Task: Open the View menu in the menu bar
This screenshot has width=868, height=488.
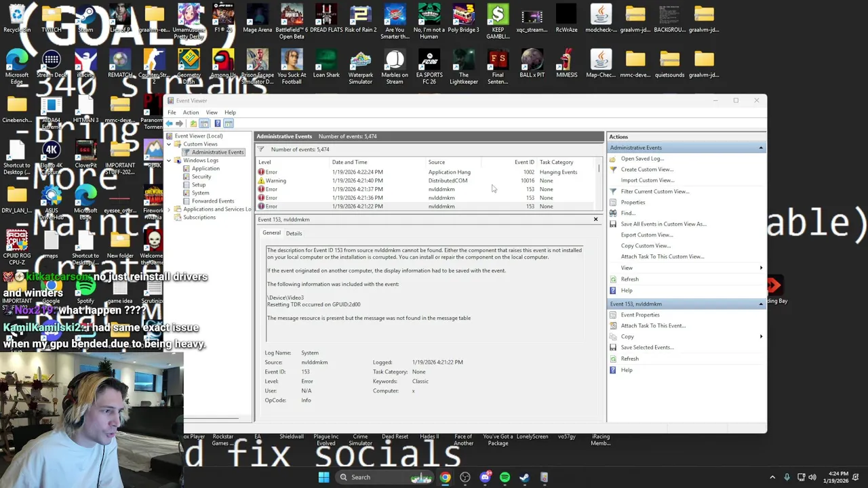Action: point(212,113)
